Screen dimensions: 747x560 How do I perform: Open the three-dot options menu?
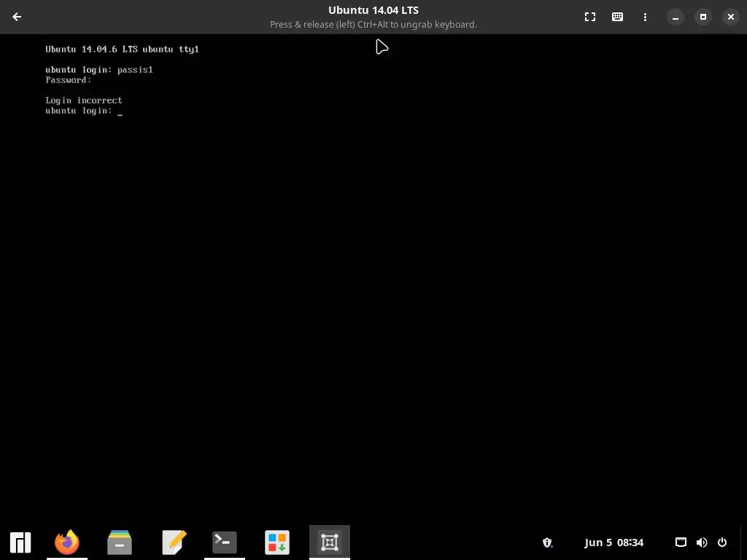[x=645, y=17]
